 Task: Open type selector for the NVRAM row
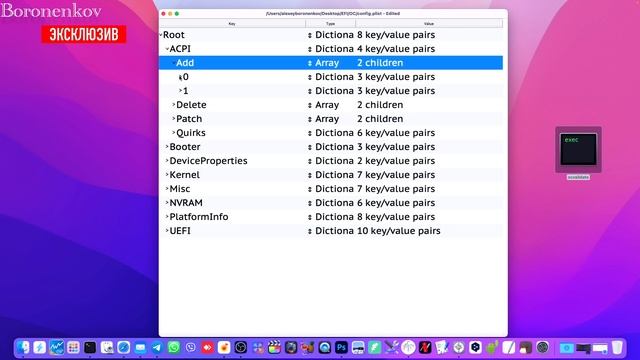[x=310, y=203]
